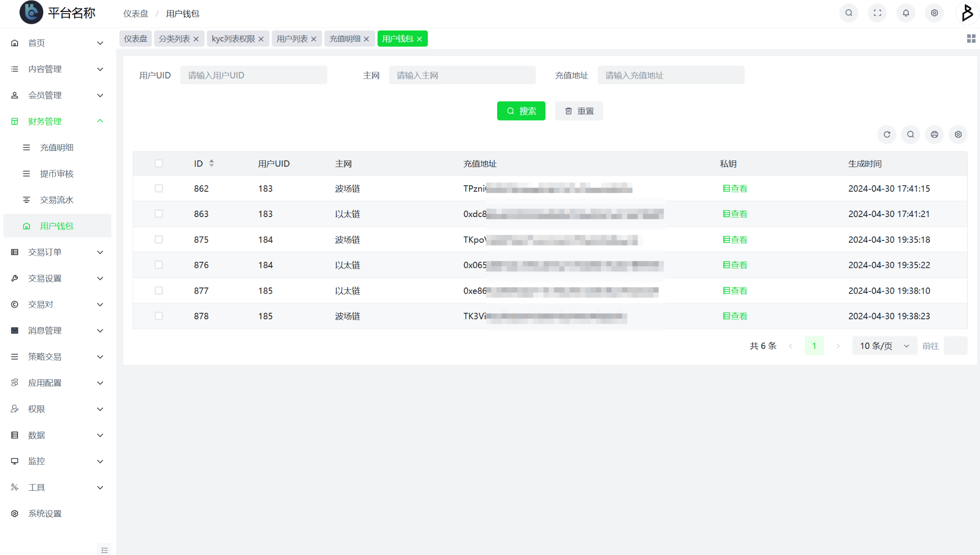Click 工具 tools sidebar icon
Image resolution: width=980 pixels, height=555 pixels.
coord(15,487)
